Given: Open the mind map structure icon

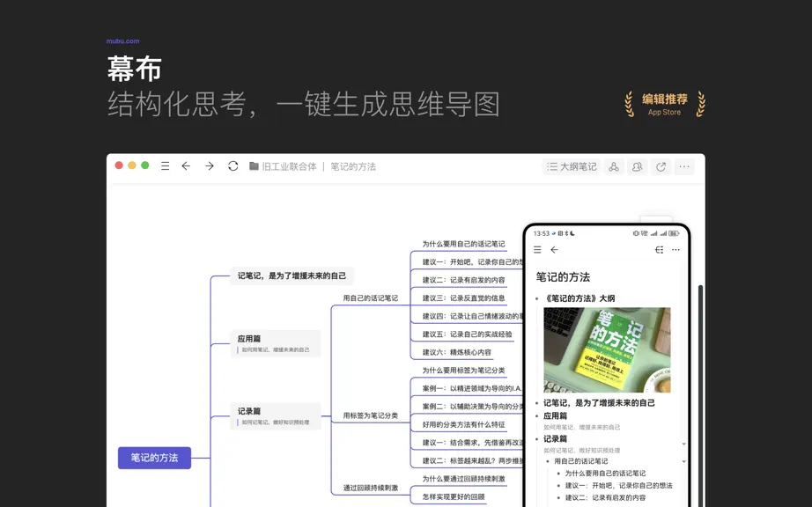Looking at the screenshot, I should [x=614, y=166].
